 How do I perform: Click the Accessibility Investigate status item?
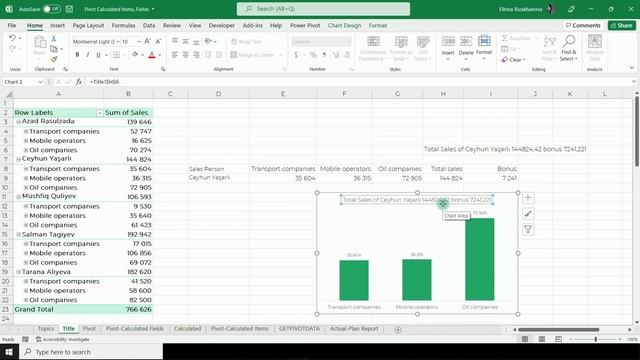click(x=62, y=339)
